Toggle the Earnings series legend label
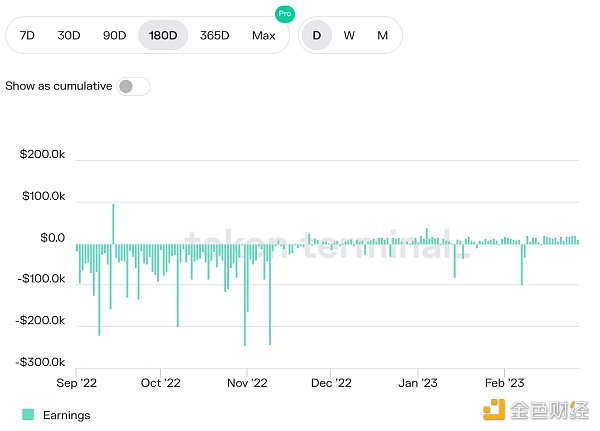 pyautogui.click(x=66, y=415)
